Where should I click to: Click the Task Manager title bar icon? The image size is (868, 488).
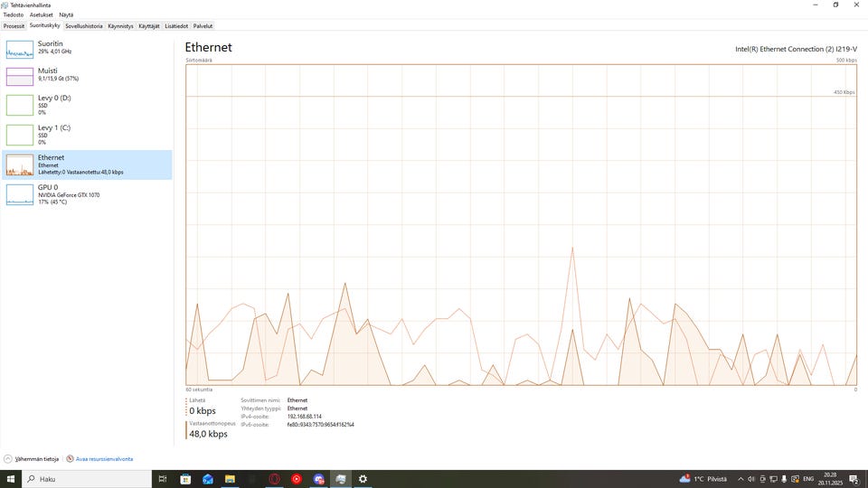[x=5, y=5]
